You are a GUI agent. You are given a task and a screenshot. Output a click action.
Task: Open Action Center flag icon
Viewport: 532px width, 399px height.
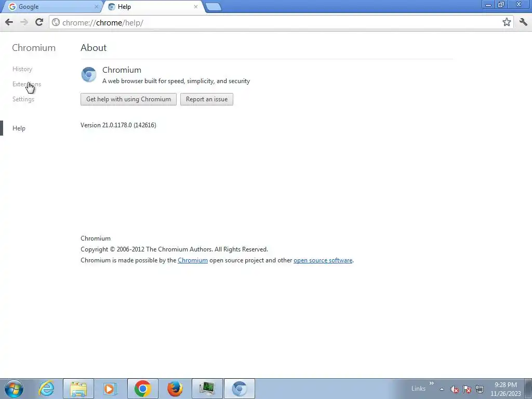coord(467,389)
